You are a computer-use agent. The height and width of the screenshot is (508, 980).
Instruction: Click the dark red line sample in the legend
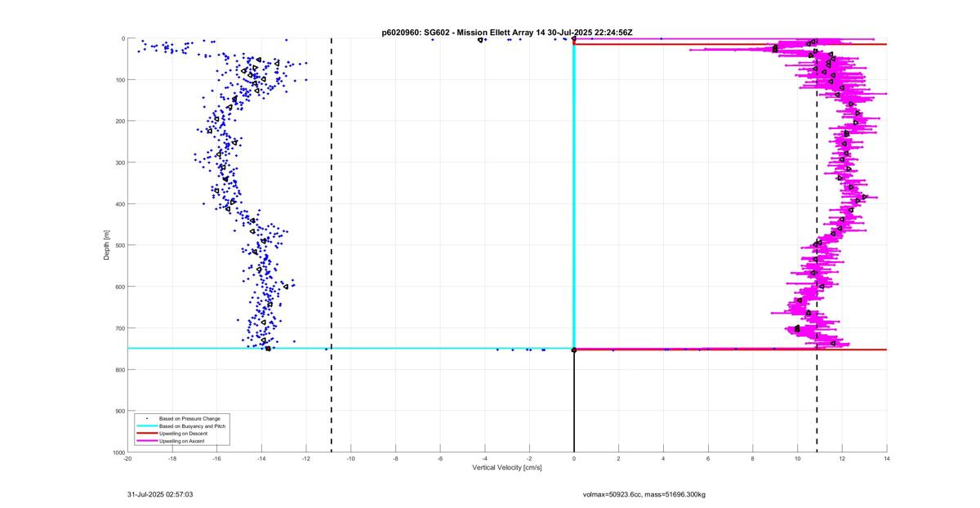[x=147, y=433]
